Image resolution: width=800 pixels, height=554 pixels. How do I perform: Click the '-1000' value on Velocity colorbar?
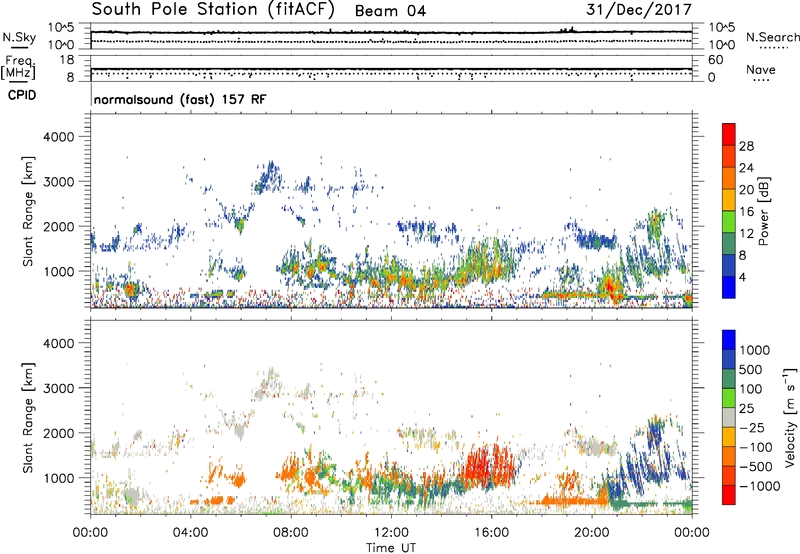pyautogui.click(x=759, y=486)
